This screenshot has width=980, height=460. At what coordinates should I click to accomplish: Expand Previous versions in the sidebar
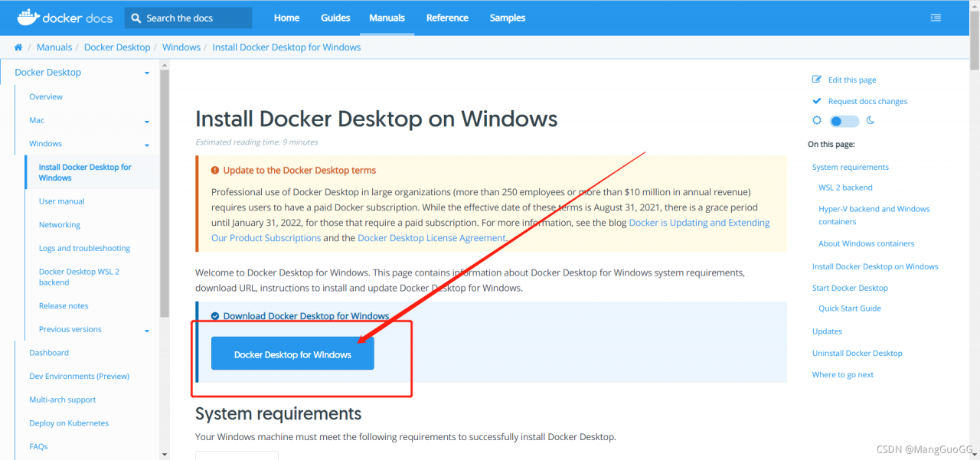click(146, 329)
